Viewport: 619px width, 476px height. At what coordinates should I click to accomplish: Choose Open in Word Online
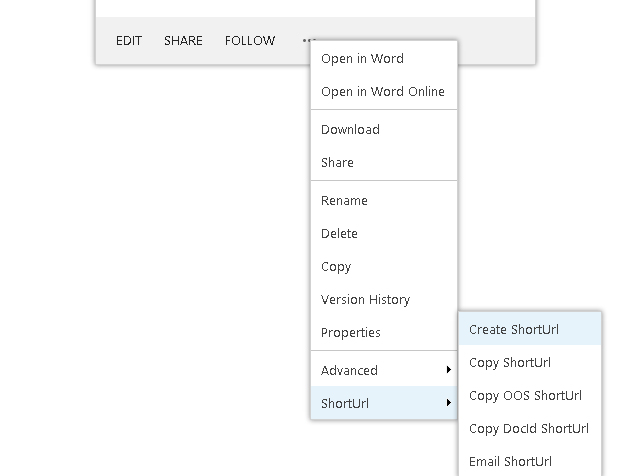(384, 92)
